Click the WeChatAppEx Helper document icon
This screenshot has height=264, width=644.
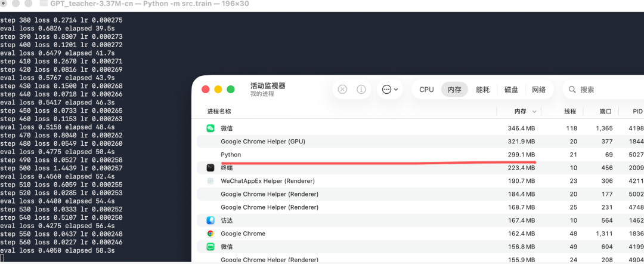click(210, 181)
